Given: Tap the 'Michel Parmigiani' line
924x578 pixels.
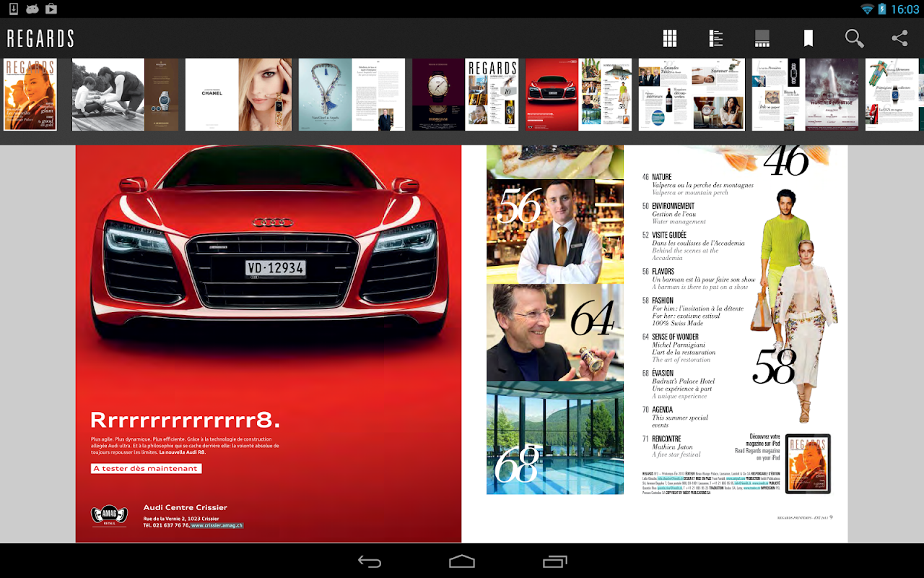Looking at the screenshot, I should pyautogui.click(x=679, y=345).
